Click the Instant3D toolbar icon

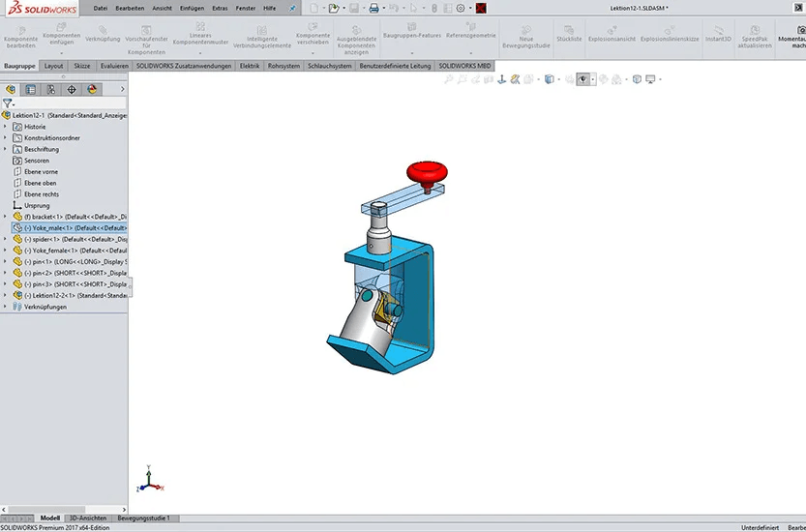718,35
